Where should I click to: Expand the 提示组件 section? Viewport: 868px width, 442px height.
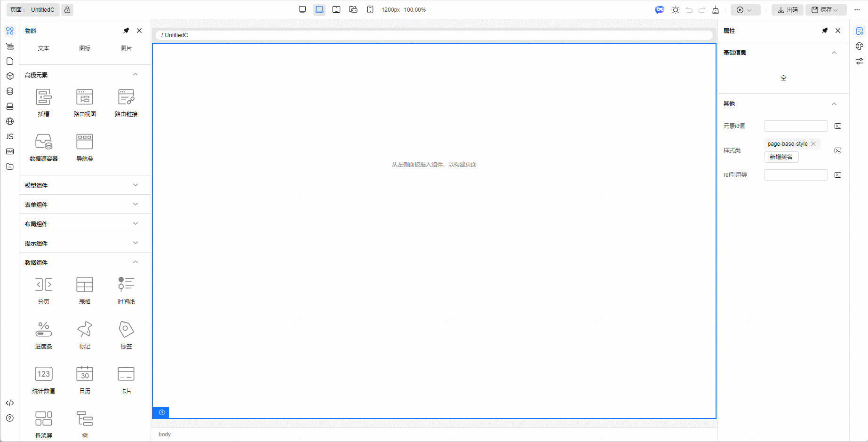coord(135,243)
